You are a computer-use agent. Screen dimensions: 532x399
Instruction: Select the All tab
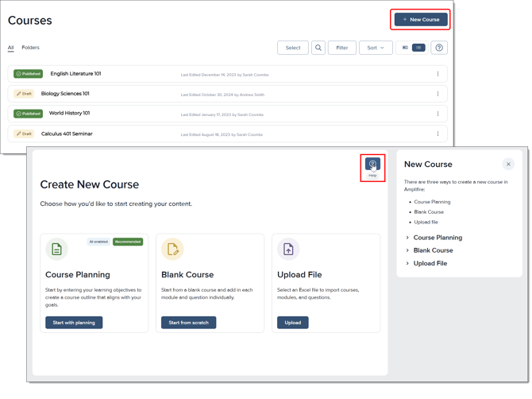[x=11, y=48]
